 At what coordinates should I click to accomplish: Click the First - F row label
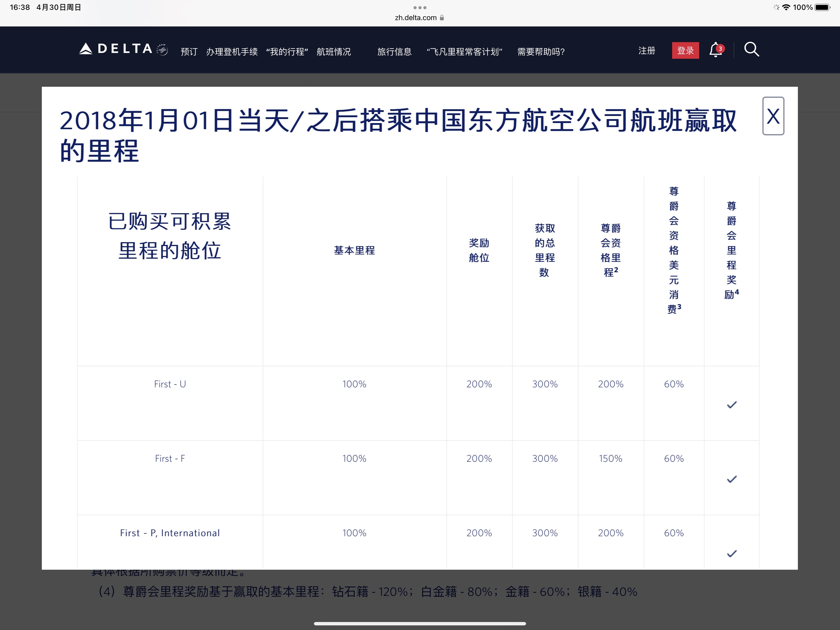[x=170, y=459]
